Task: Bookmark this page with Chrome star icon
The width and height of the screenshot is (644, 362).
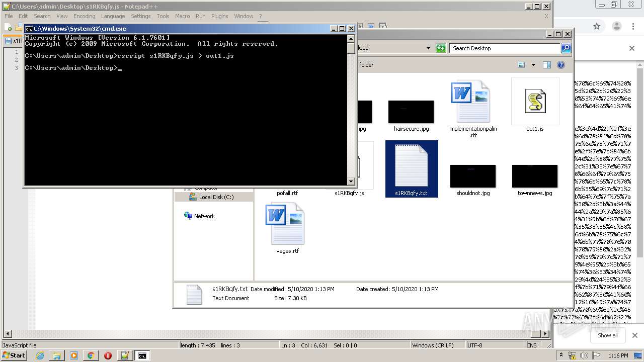Action: pyautogui.click(x=597, y=26)
